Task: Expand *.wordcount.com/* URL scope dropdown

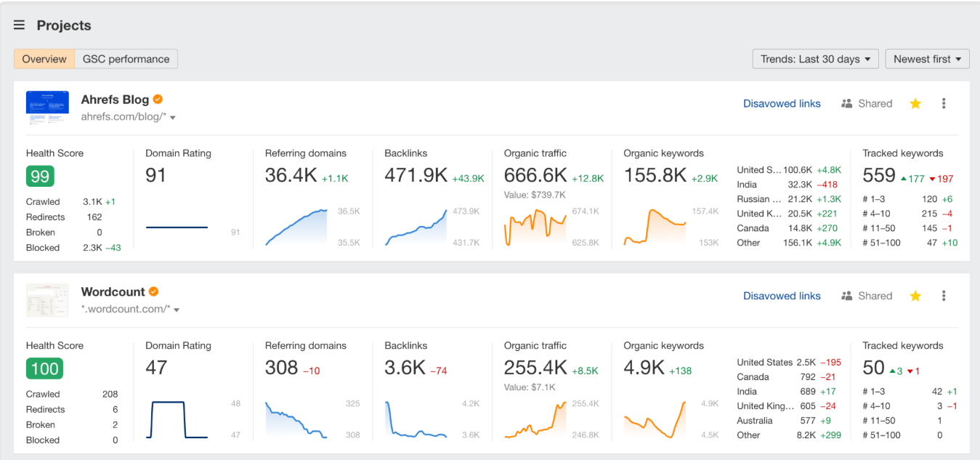Action: click(177, 310)
